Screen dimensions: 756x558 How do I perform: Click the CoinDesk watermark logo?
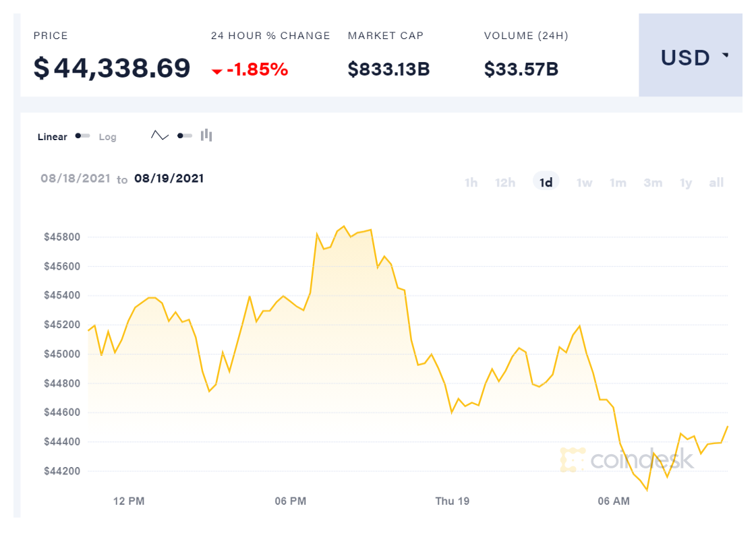click(x=627, y=459)
